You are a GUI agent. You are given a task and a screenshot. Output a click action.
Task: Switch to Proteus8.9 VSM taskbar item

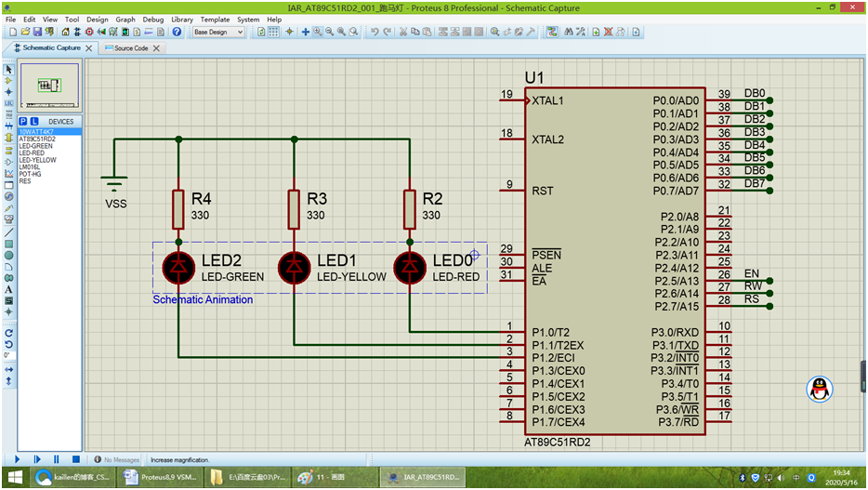[160, 477]
